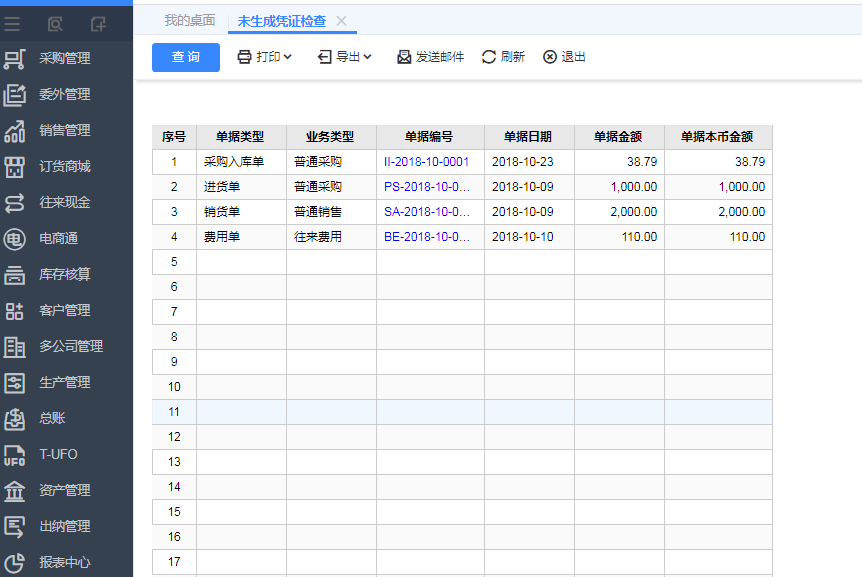Open 报表中心 pie chart icon
Image resolution: width=862 pixels, height=577 pixels.
click(x=15, y=563)
